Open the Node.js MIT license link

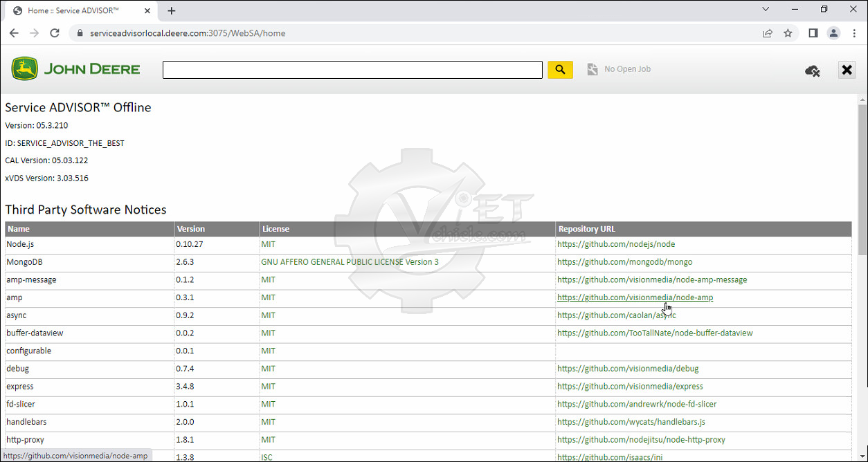coord(268,244)
